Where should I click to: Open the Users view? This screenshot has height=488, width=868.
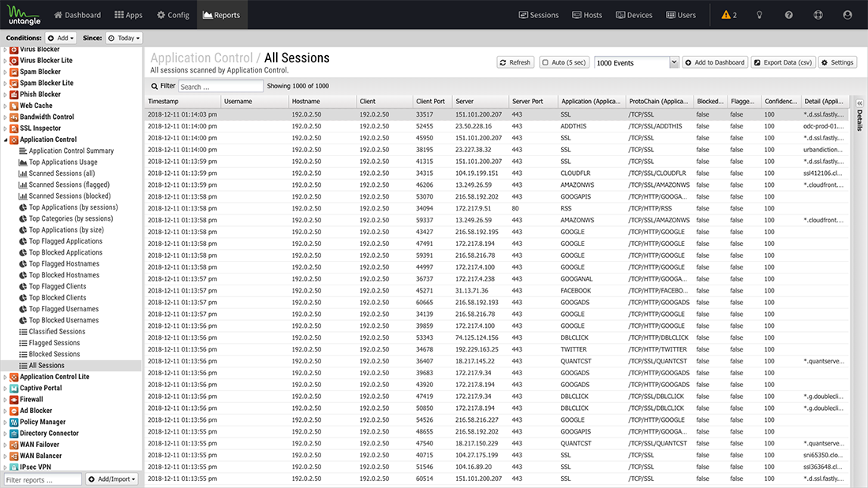pos(681,15)
